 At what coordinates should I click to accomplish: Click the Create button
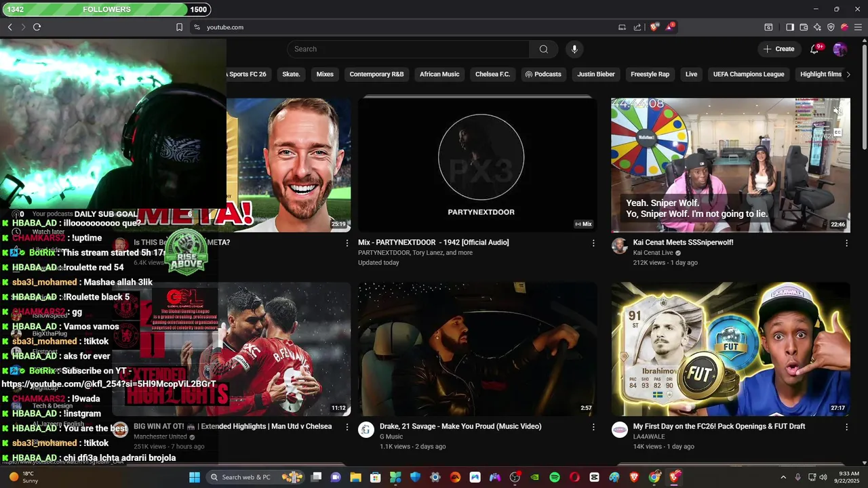pos(778,49)
